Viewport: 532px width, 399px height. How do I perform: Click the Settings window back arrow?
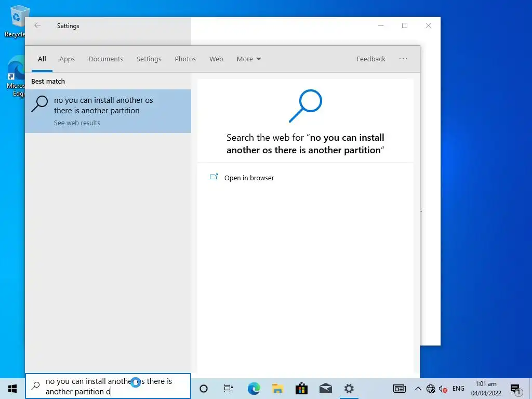pyautogui.click(x=37, y=25)
